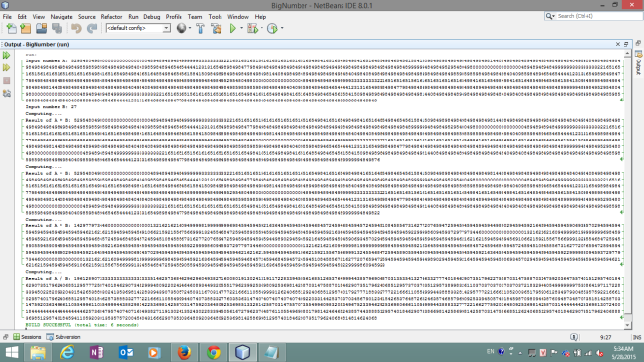Open the Subversion window button

(x=63, y=337)
